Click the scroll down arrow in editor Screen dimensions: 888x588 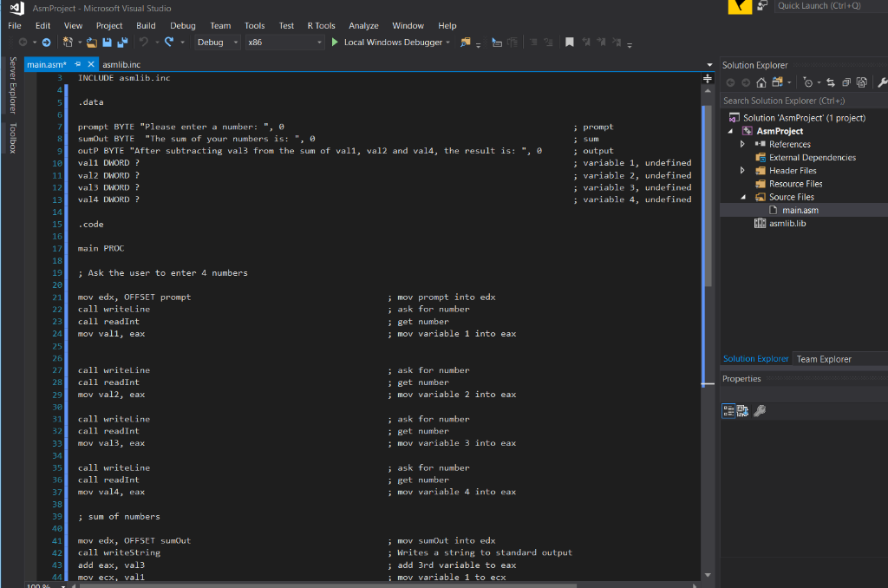click(x=708, y=575)
